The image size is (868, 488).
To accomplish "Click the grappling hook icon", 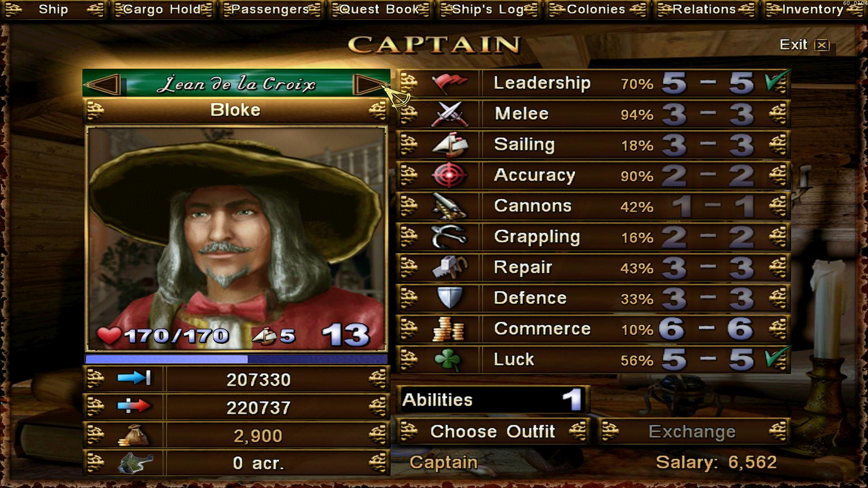I will click(449, 237).
